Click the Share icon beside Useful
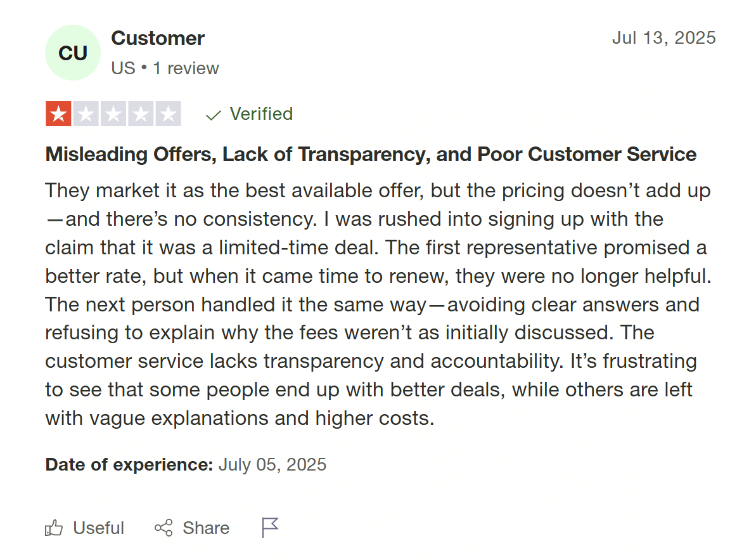This screenshot has width=756, height=560. (163, 528)
